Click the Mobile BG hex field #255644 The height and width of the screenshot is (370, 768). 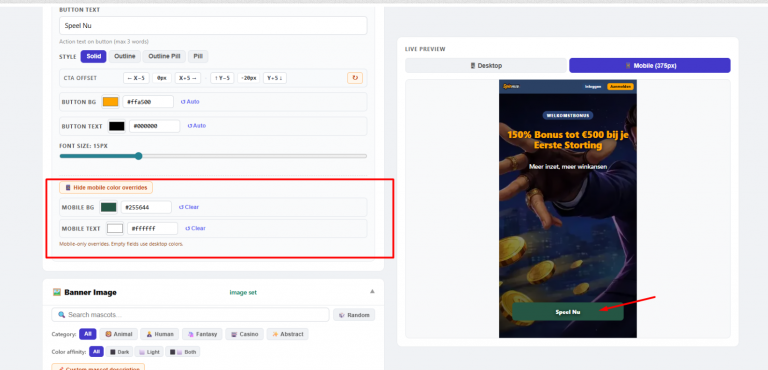(x=146, y=207)
